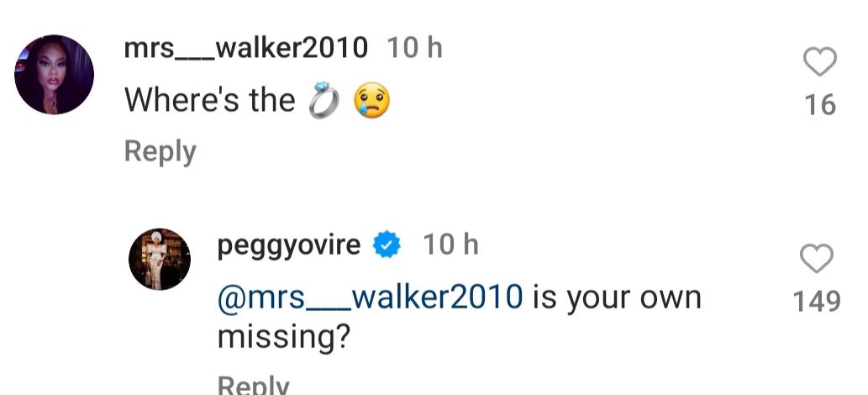The height and width of the screenshot is (395, 868).
Task: Reply to the "Where's the" comment
Action: coord(160,151)
